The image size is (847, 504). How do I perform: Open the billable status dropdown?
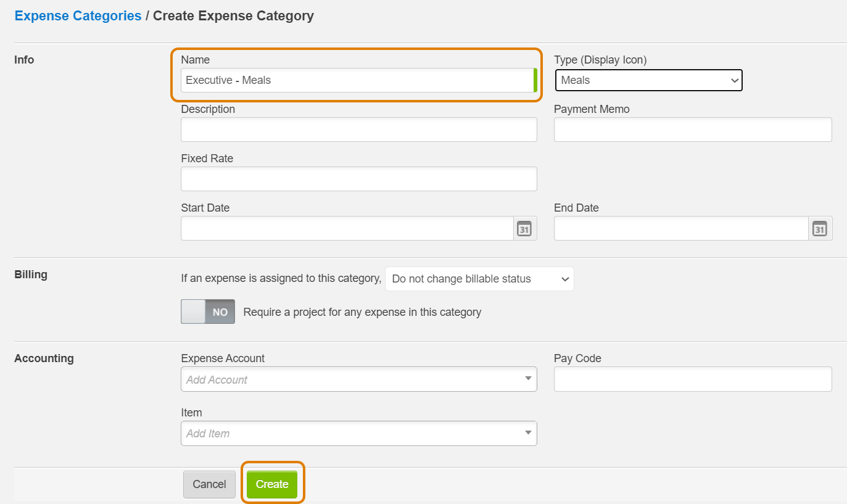(479, 279)
